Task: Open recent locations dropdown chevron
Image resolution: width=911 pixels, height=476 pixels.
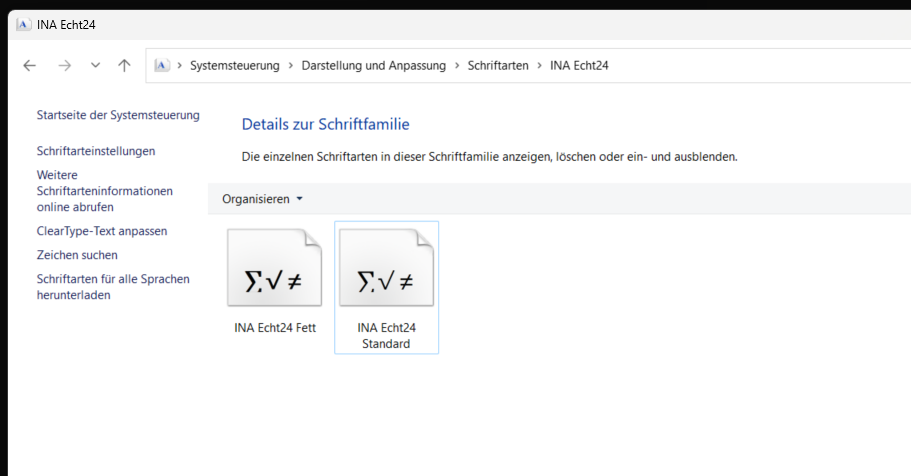Action: (x=95, y=66)
